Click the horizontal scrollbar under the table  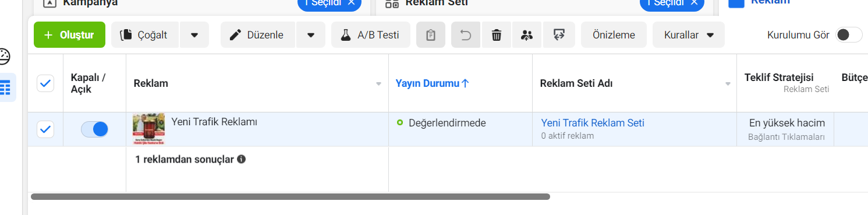290,197
